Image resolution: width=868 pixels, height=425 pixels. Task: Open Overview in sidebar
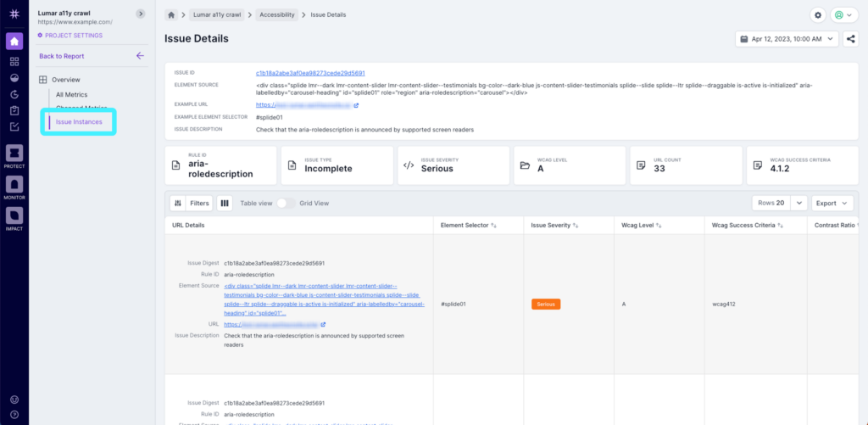pyautogui.click(x=66, y=80)
